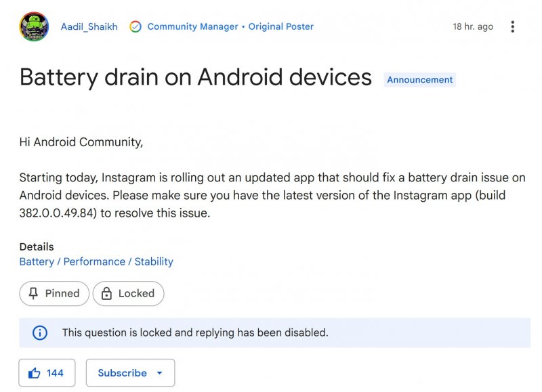Image resolution: width=542 pixels, height=392 pixels.
Task: Click the 18 hr. ago timestamp
Action: click(473, 27)
